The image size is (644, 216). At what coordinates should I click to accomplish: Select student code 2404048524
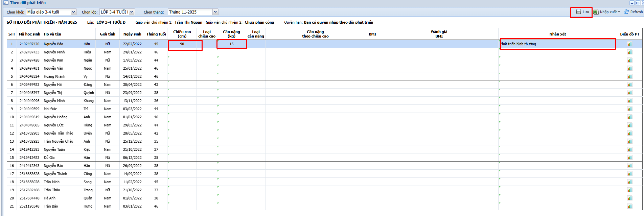29,76
